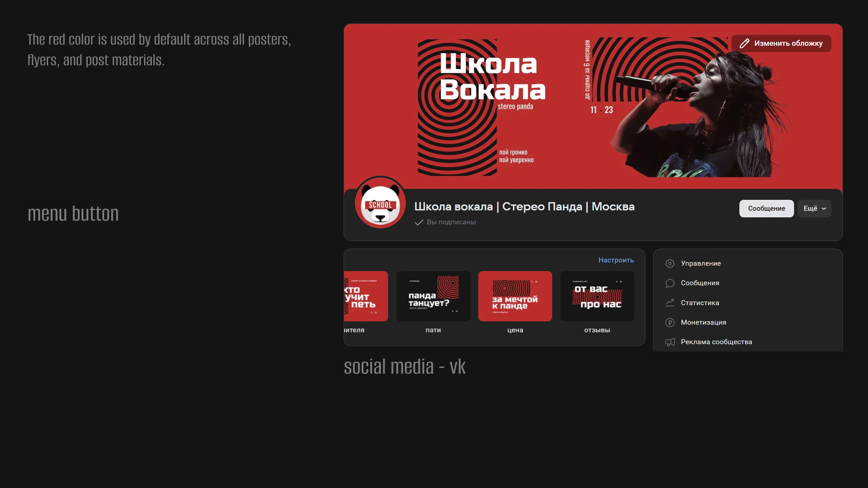Open the Управление settings gear icon

[670, 263]
